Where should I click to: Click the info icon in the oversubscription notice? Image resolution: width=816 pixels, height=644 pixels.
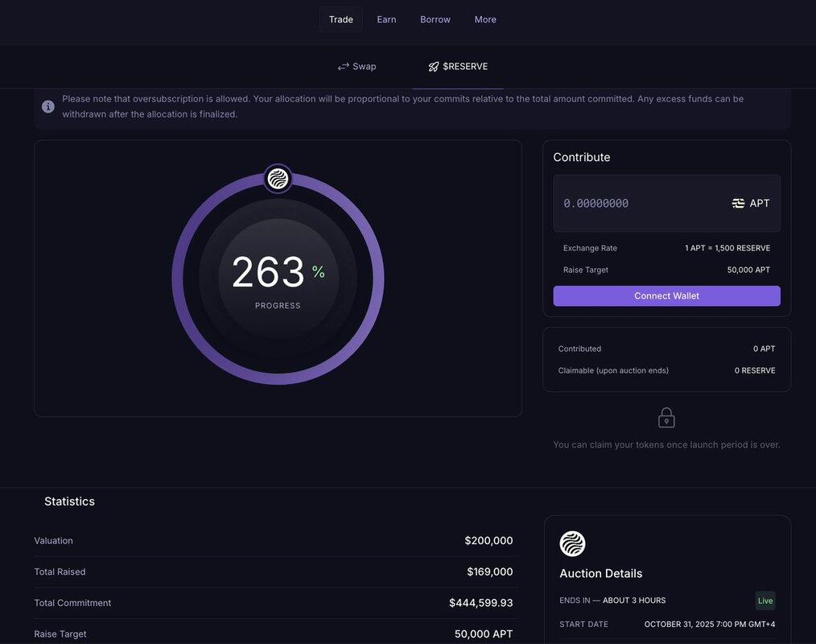tap(48, 106)
